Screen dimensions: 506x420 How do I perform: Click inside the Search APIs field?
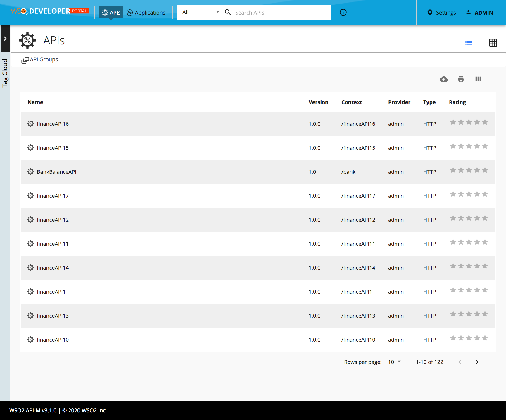click(278, 12)
